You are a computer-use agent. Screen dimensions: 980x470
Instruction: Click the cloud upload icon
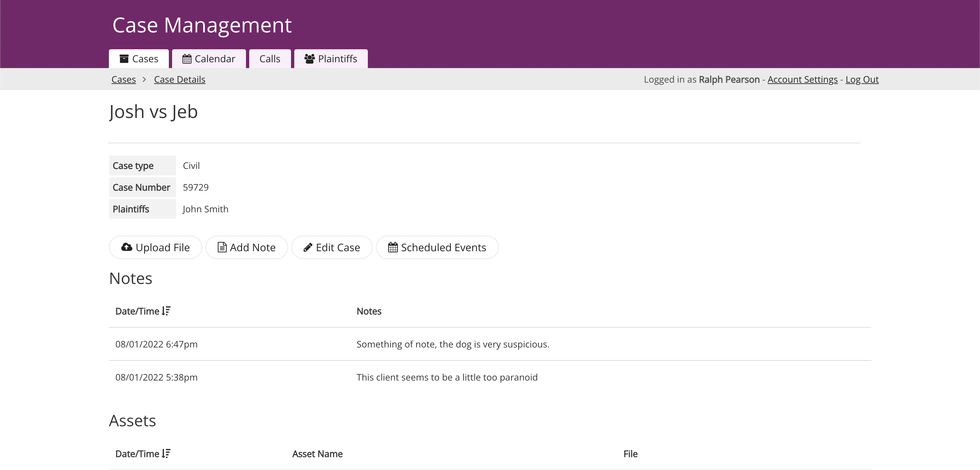tap(126, 247)
